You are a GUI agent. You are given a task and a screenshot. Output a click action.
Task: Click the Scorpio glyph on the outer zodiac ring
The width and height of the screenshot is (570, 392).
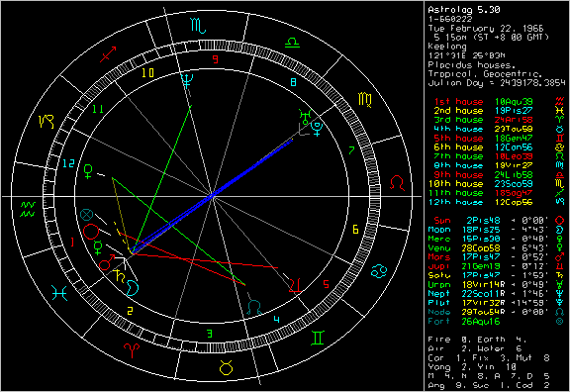198,26
